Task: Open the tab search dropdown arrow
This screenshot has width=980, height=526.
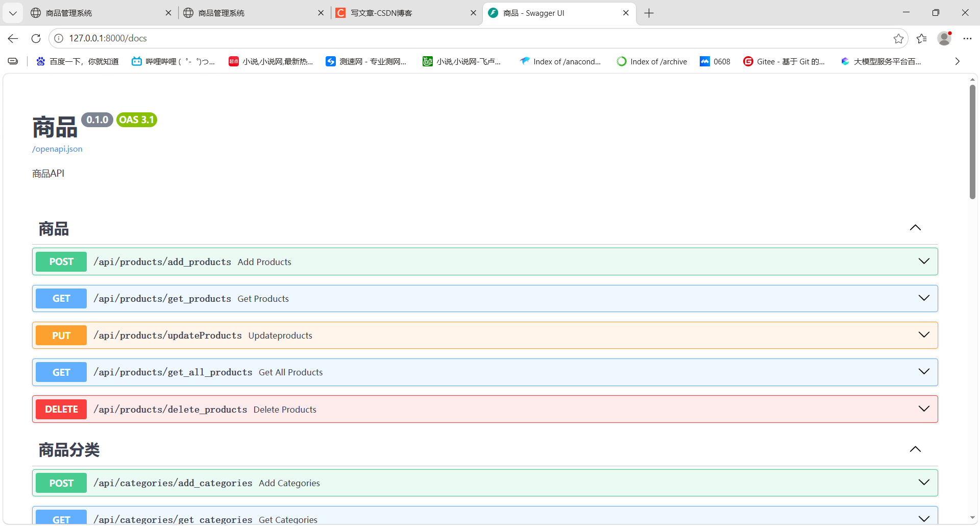Action: (13, 13)
